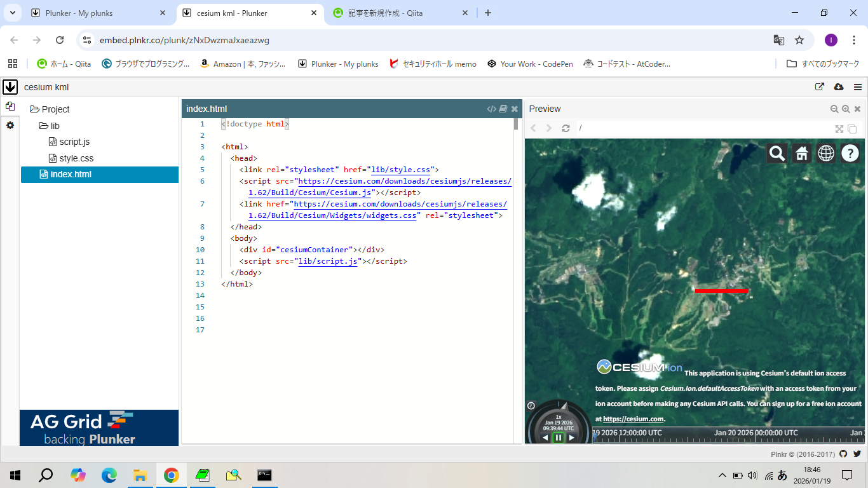This screenshot has height=488, width=868.
Task: Close the Preview panel
Action: click(857, 109)
